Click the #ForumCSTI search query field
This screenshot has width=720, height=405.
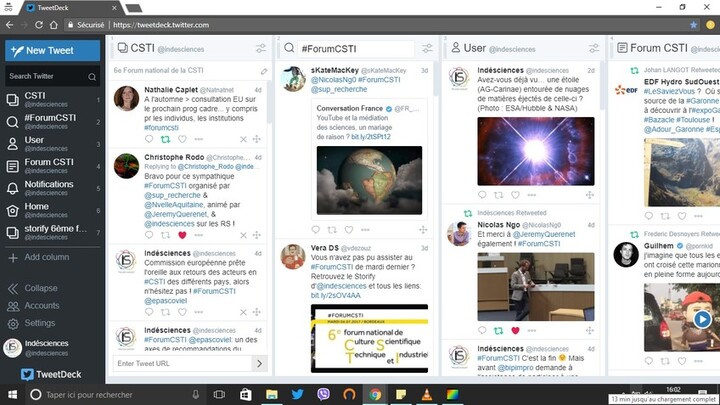click(x=355, y=49)
